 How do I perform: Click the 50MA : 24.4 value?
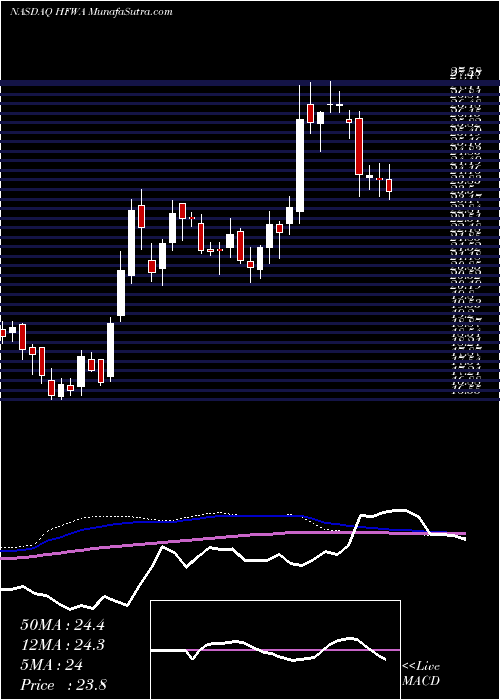pyautogui.click(x=62, y=625)
